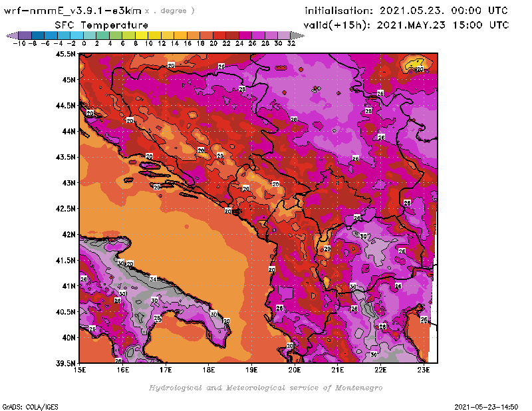
Task: Click the '43N' latitude label
Action: coord(68,183)
